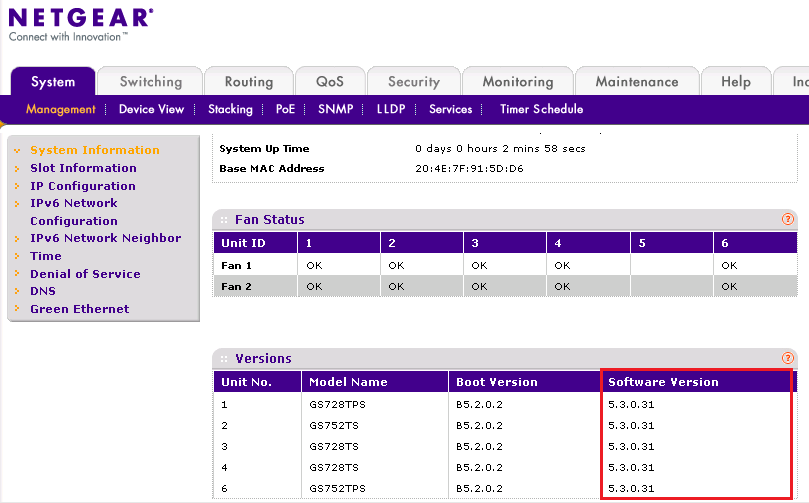The height and width of the screenshot is (503, 809).
Task: Open the Time settings link
Action: [45, 256]
